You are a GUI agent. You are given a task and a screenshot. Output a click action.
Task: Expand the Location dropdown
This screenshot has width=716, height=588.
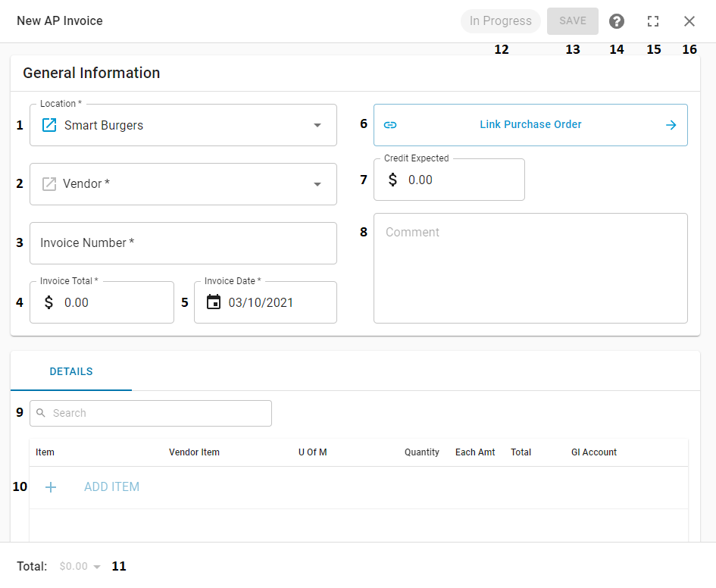coord(317,125)
